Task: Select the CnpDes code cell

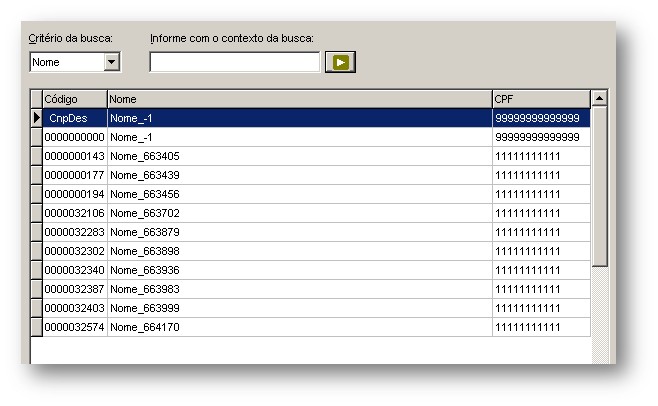Action: point(75,118)
